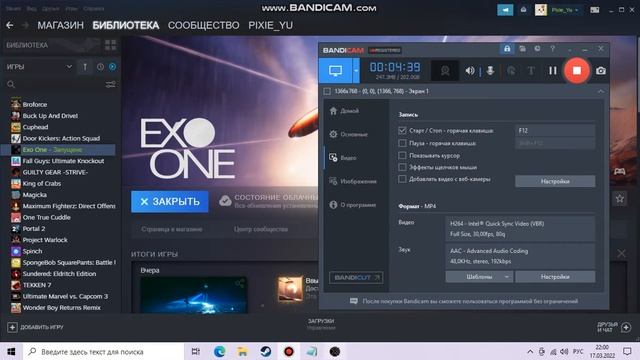
Task: Open СООБЩЕСТВО in Steam
Action: (203, 25)
